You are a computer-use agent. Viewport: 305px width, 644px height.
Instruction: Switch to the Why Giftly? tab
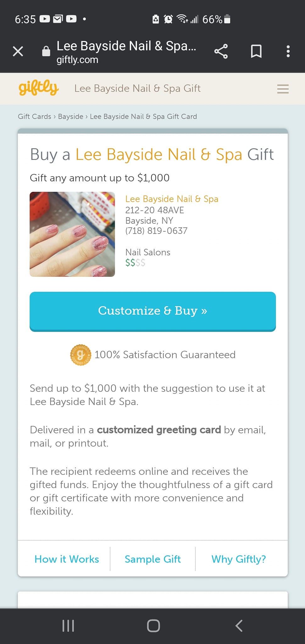coord(239,559)
